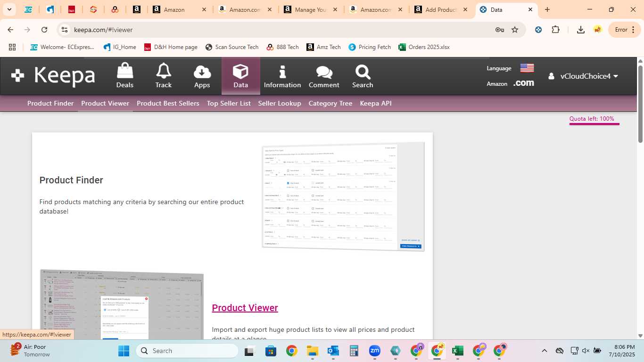Click the Keepa logo
644x362 pixels.
click(x=53, y=75)
